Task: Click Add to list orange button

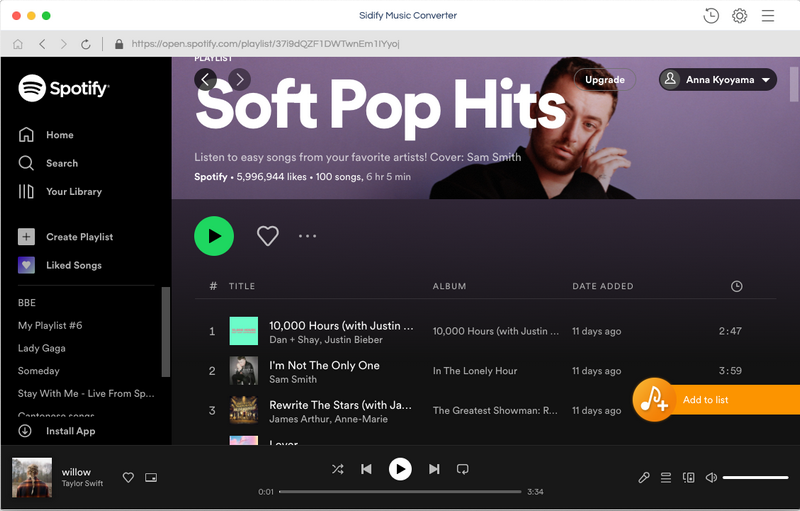Action: [716, 400]
